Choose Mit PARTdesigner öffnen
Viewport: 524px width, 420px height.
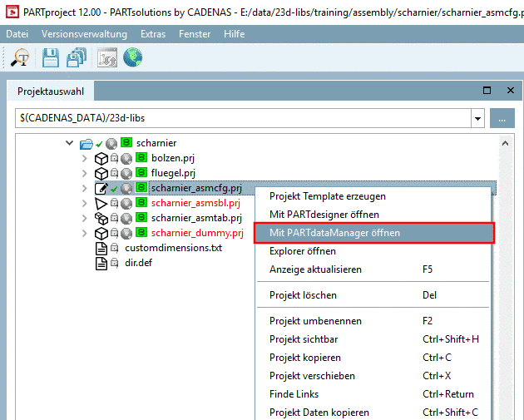click(373, 215)
